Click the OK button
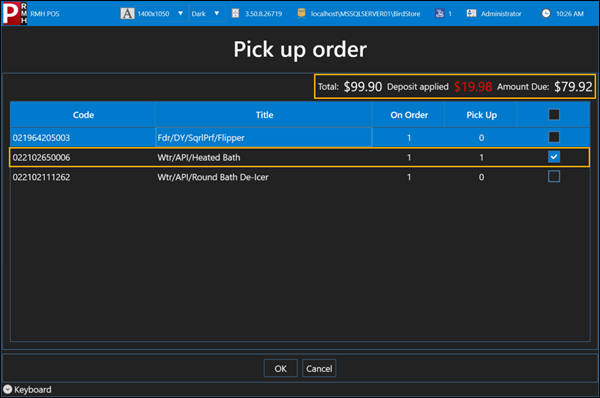The height and width of the screenshot is (398, 600). coord(280,368)
